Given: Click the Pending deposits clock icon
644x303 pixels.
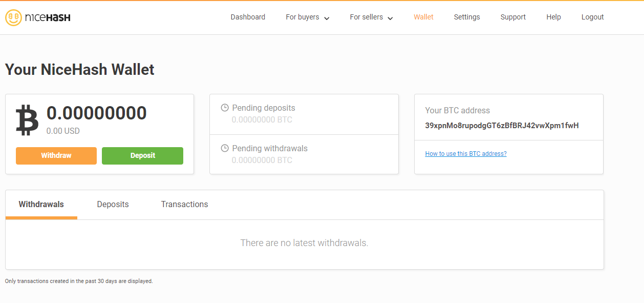Looking at the screenshot, I should click(x=224, y=108).
